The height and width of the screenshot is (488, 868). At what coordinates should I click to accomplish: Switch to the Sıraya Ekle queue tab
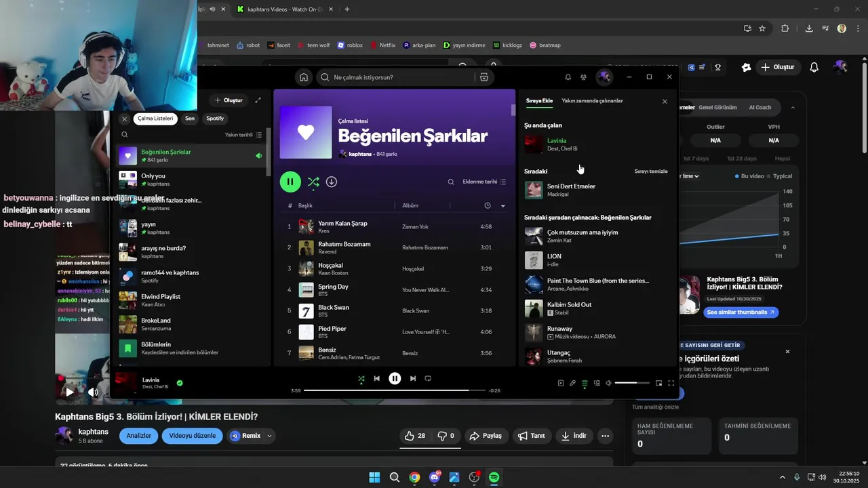coord(539,101)
